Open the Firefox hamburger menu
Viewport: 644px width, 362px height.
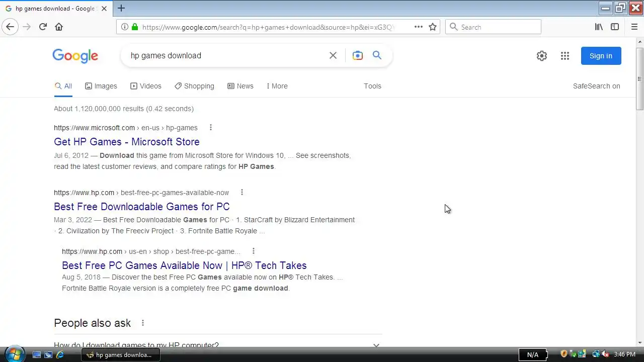tap(634, 27)
